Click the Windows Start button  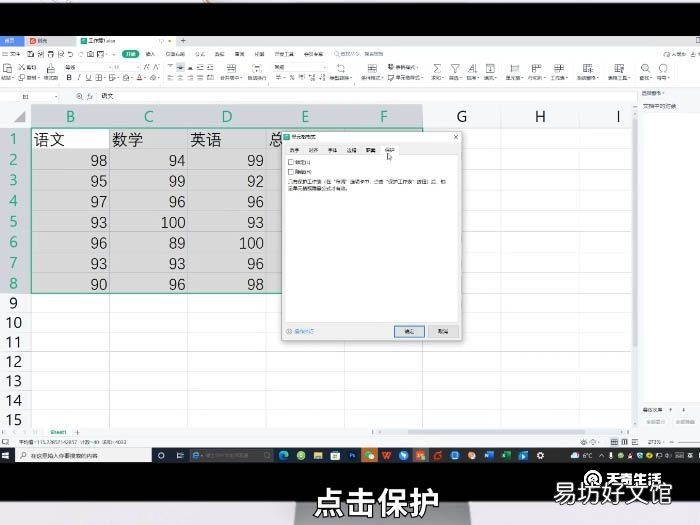point(6,456)
